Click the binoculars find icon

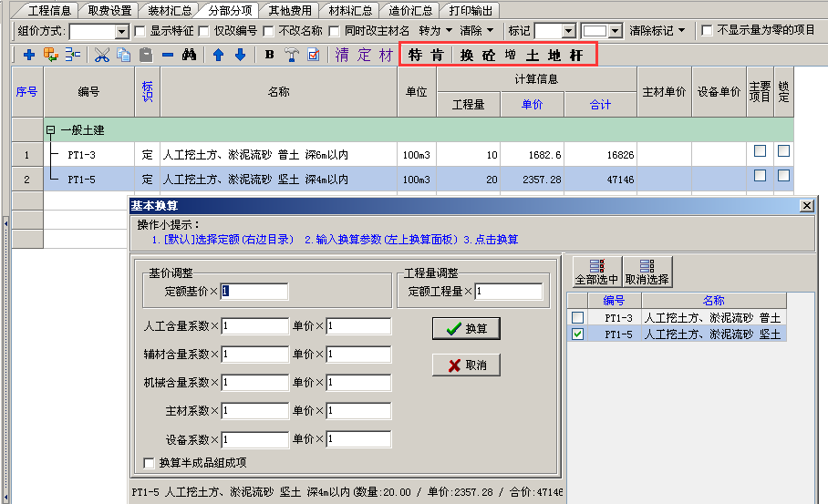coord(189,55)
